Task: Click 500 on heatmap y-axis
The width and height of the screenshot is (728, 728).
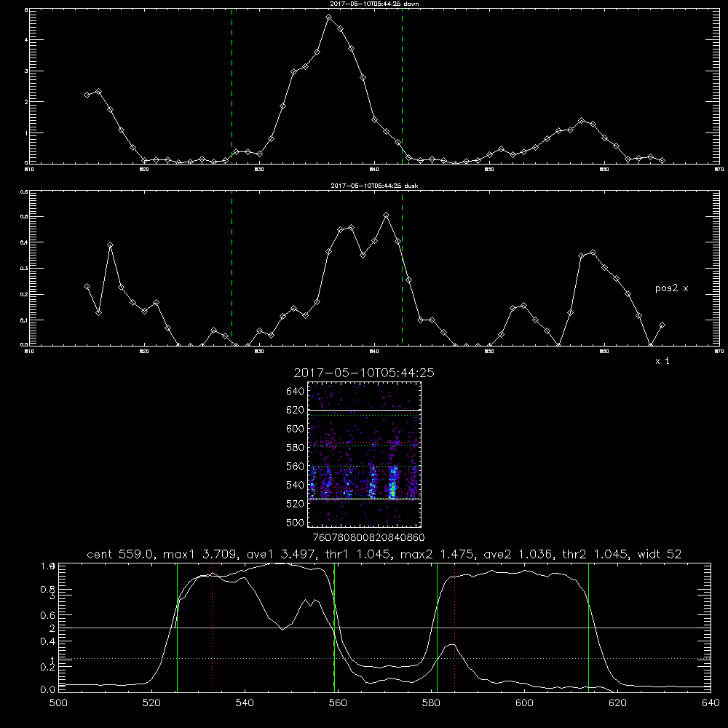Action: click(x=296, y=522)
